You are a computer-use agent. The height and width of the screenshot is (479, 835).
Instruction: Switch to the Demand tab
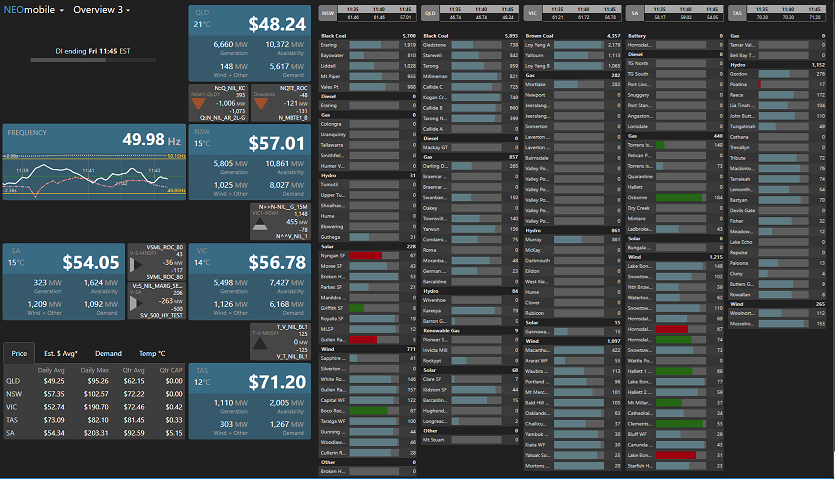108,353
